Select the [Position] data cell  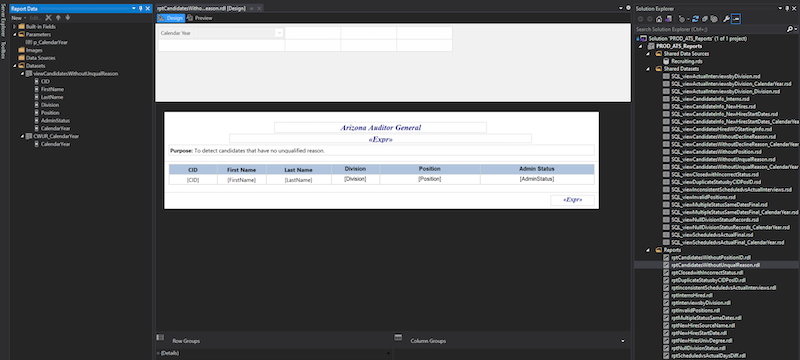pos(430,179)
